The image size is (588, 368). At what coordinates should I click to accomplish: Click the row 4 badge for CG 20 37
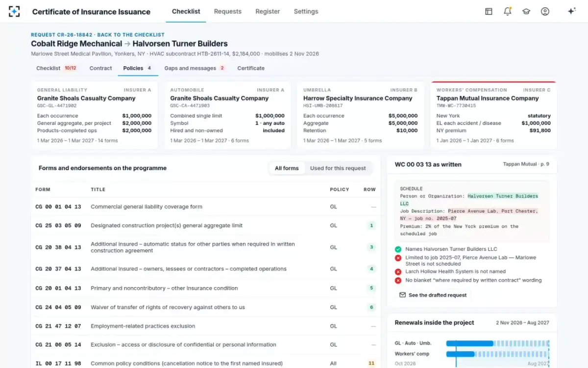point(371,269)
